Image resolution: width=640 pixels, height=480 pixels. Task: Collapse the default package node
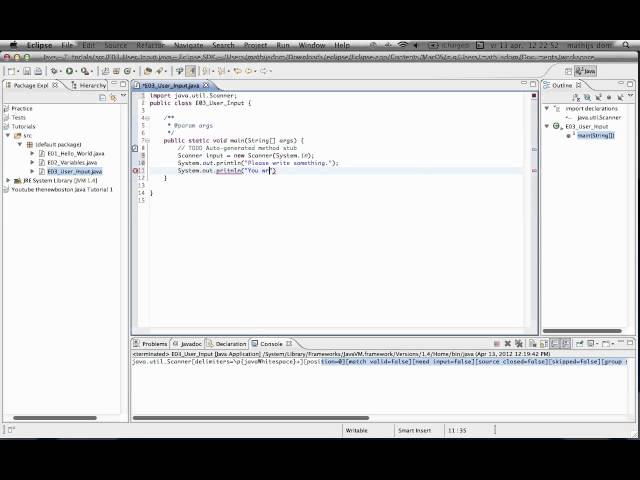[x=20, y=144]
